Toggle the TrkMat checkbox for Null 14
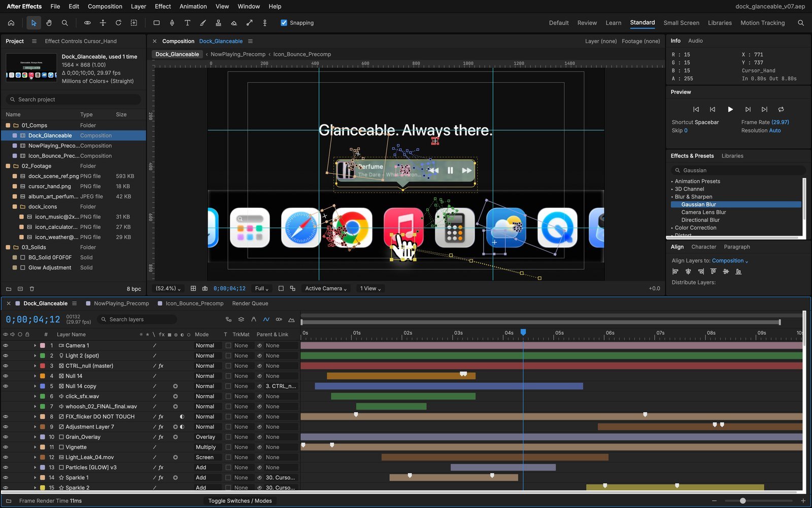The height and width of the screenshot is (508, 812). tap(228, 376)
